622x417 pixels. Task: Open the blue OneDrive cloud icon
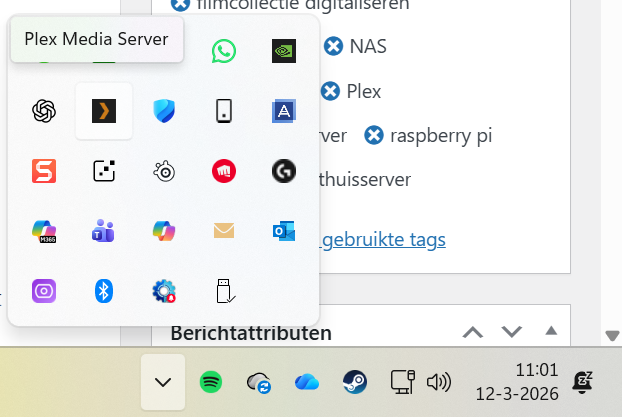pyautogui.click(x=306, y=381)
